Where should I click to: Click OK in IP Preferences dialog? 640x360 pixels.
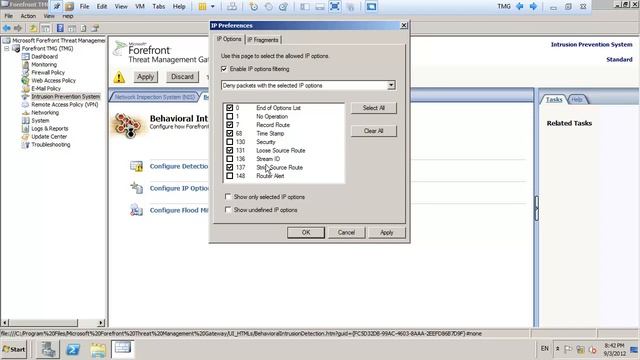pyautogui.click(x=306, y=232)
